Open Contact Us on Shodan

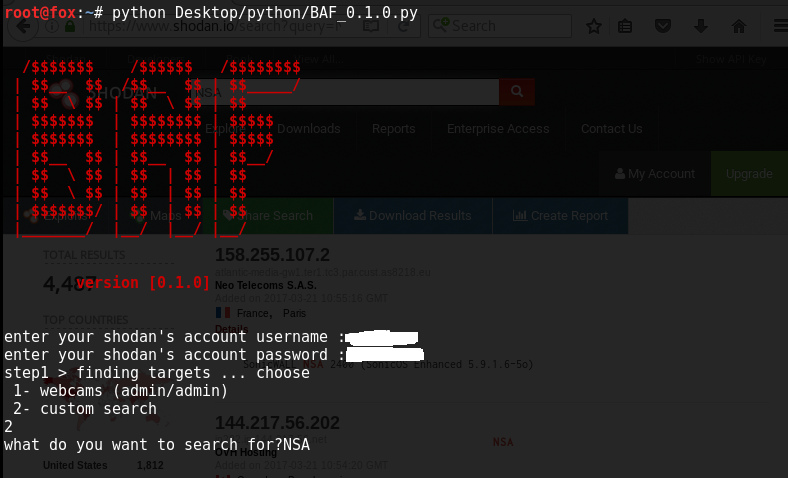[x=612, y=129]
